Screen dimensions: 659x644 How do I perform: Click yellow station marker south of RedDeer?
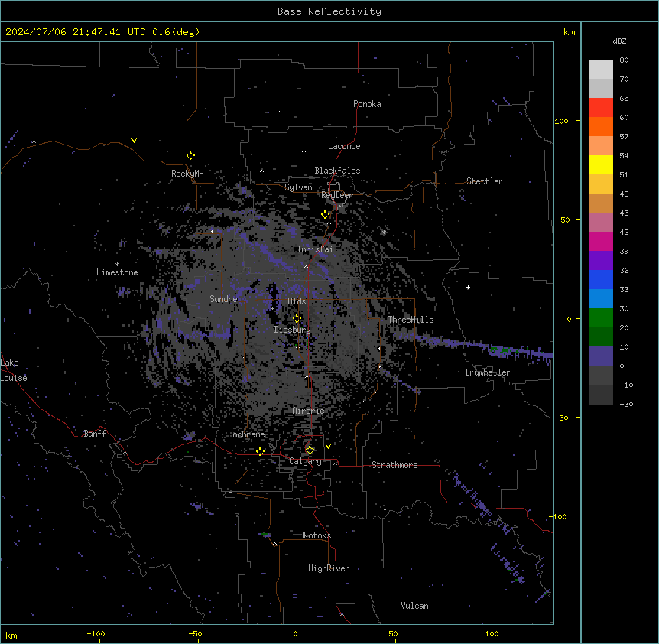(325, 215)
